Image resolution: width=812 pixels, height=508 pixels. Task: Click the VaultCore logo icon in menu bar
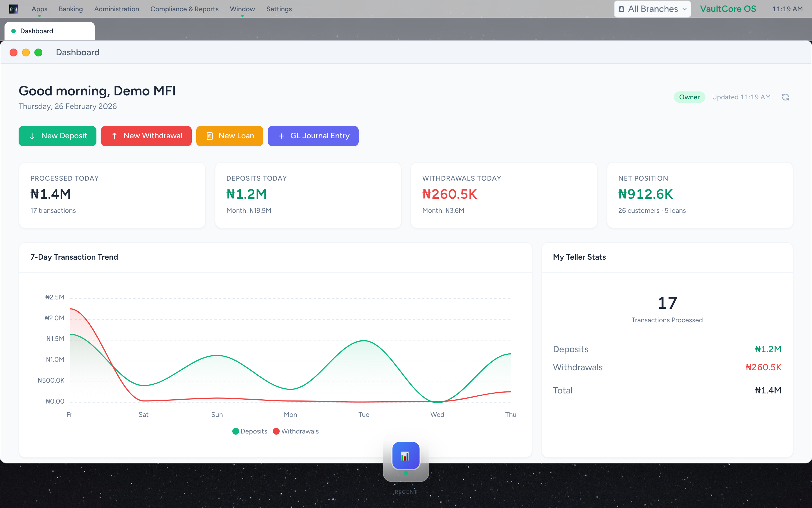pos(14,9)
